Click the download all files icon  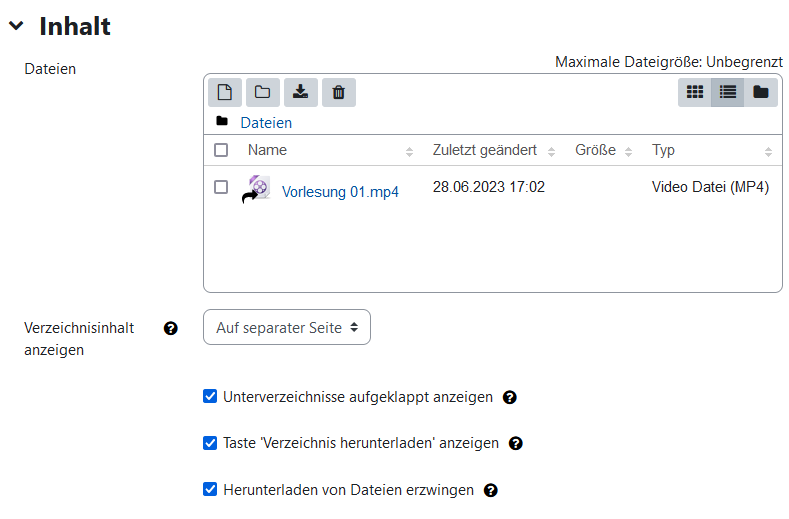click(300, 92)
